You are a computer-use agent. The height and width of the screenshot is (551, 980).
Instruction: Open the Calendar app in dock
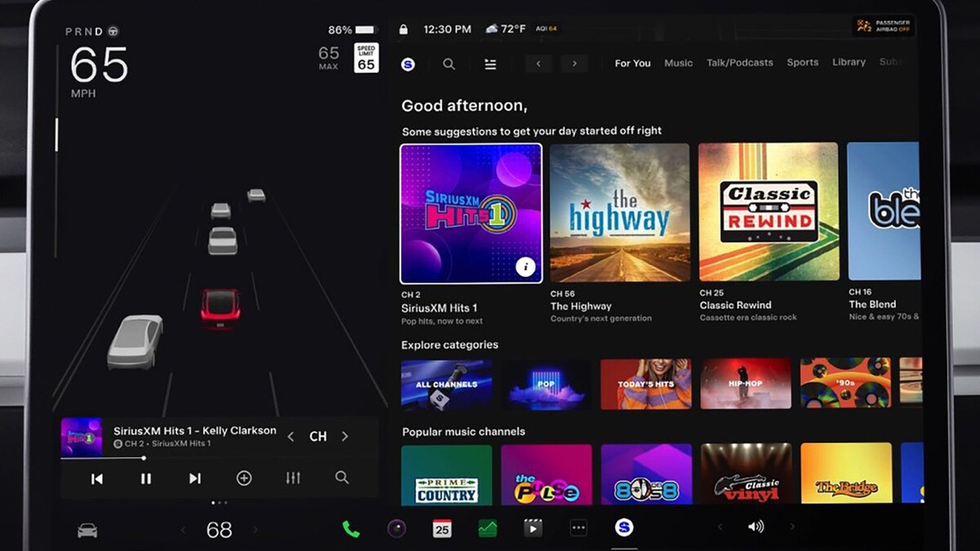point(442,529)
